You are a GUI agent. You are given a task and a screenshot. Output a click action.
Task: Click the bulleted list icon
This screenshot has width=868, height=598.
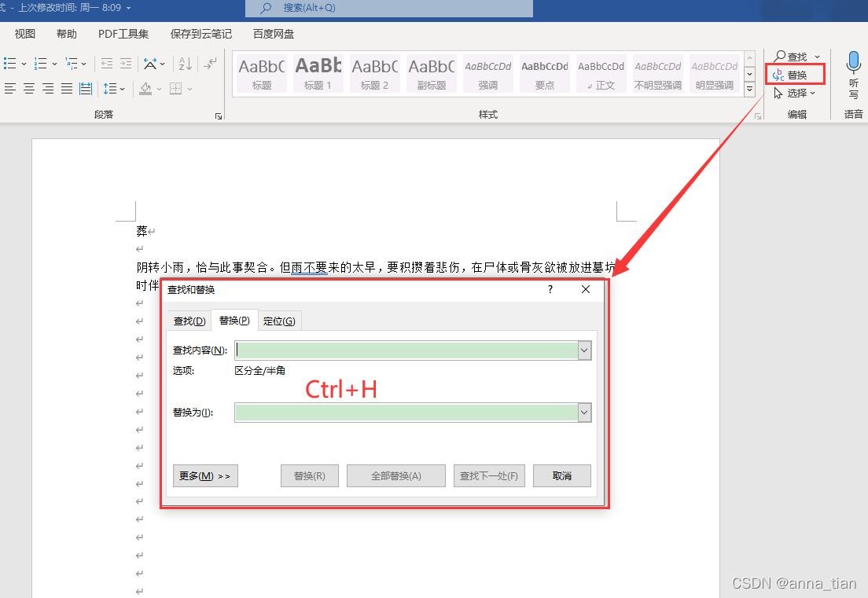tap(10, 64)
